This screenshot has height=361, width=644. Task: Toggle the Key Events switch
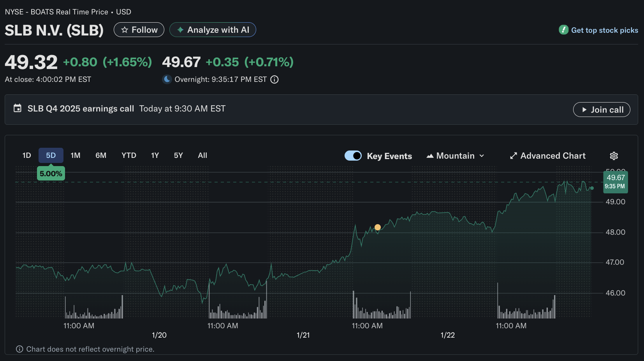353,156
